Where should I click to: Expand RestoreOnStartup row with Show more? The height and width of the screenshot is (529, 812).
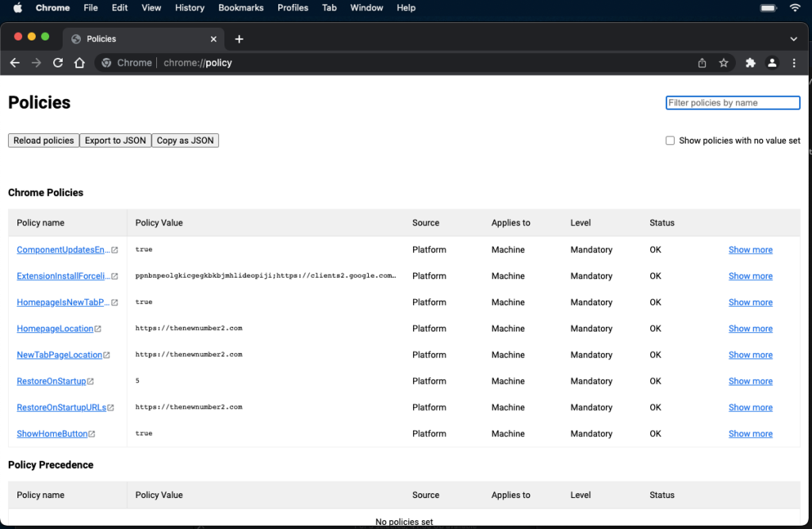point(750,381)
